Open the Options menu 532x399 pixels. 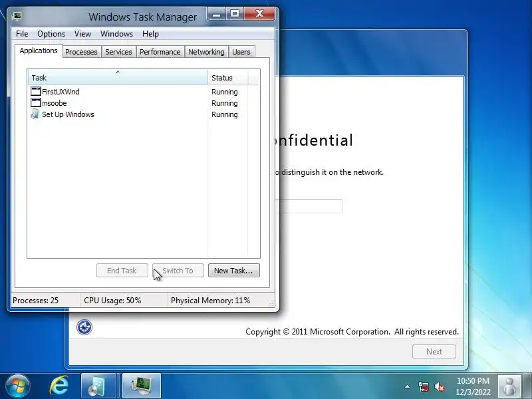(x=51, y=34)
